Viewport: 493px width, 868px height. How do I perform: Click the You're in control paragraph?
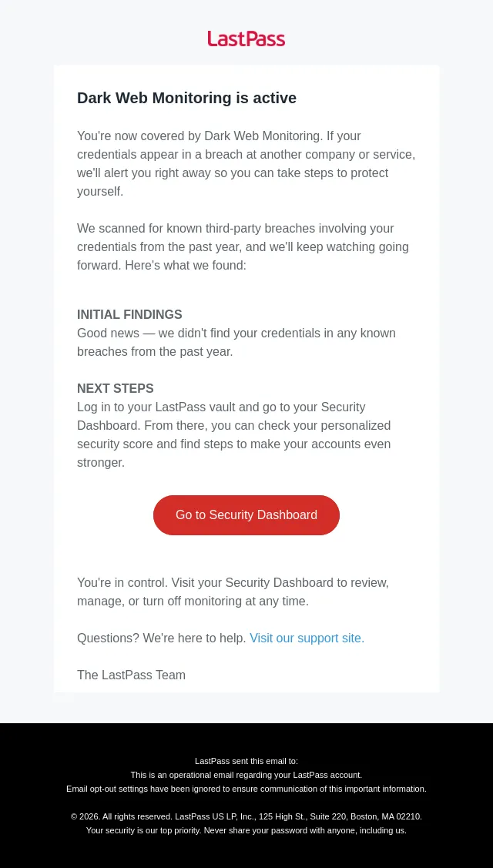[x=233, y=592]
